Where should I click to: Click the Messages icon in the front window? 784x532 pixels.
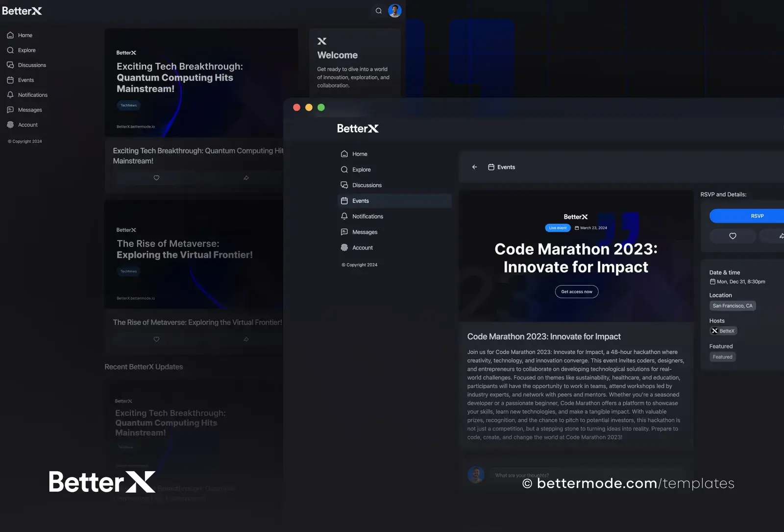click(344, 232)
